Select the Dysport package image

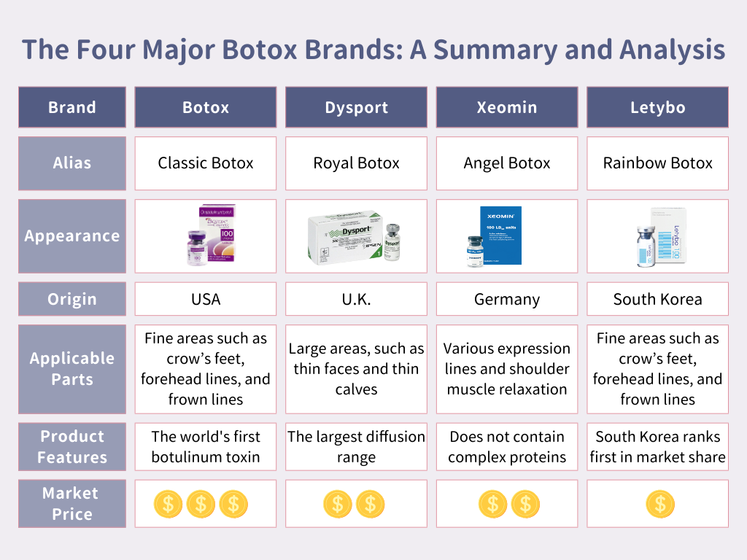pyautogui.click(x=354, y=237)
